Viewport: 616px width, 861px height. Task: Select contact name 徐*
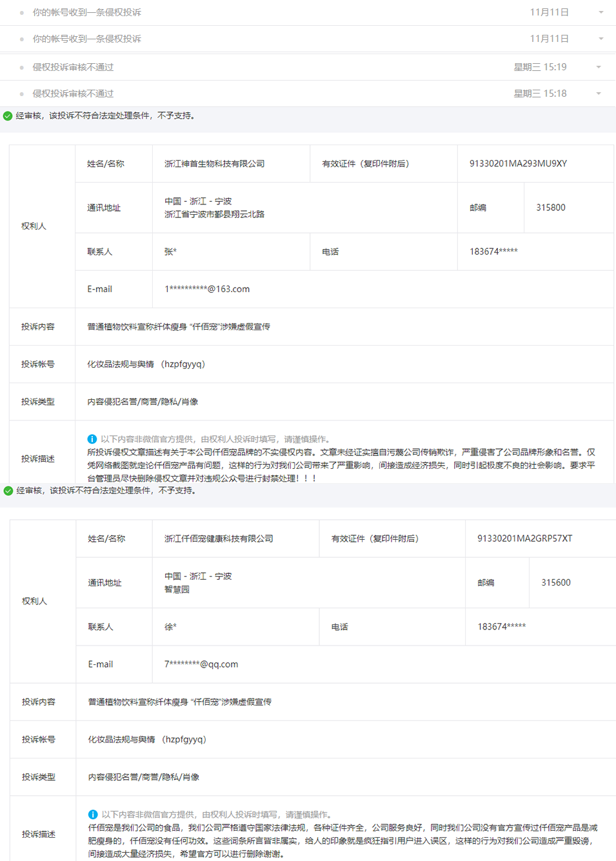[x=170, y=627]
